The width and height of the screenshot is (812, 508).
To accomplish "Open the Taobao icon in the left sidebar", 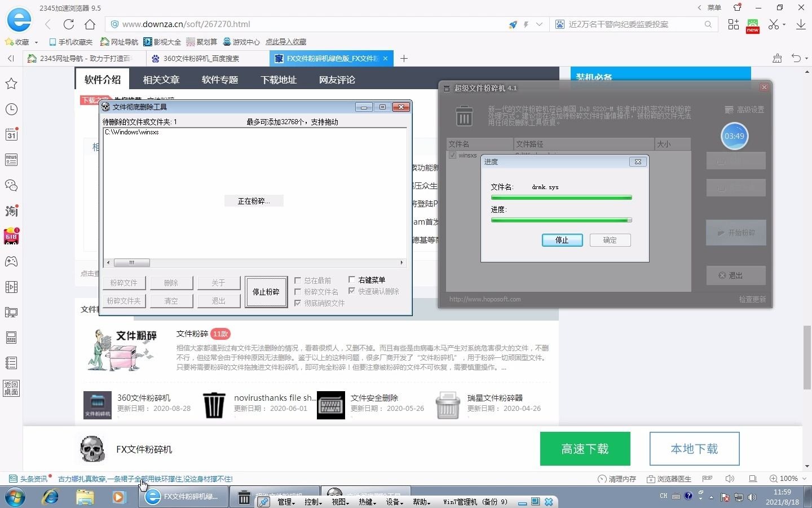I will pos(11,211).
